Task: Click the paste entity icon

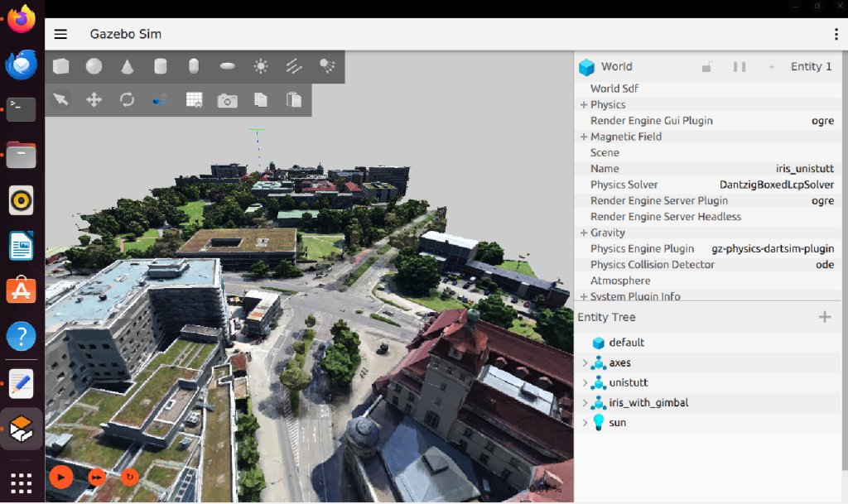Action: point(294,99)
